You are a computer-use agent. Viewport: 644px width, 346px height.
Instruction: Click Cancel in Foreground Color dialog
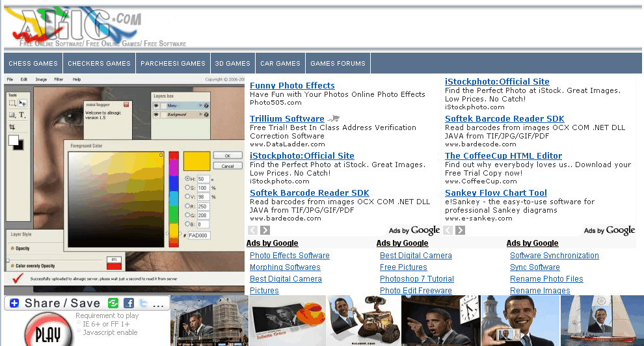[228, 166]
